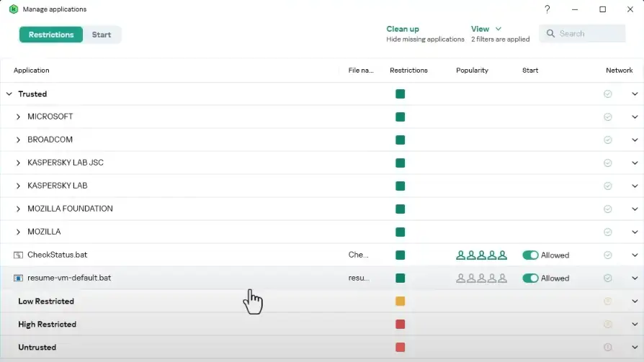Click the search magnifier icon
This screenshot has height=362, width=644.
point(551,34)
